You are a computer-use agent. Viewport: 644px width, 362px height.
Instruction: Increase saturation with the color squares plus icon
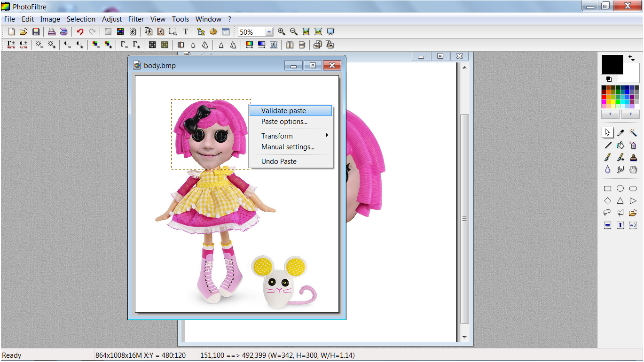(108, 45)
